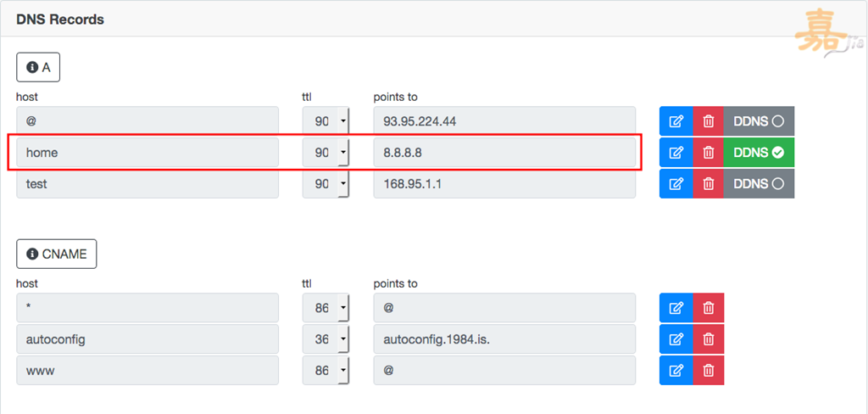Open TTL dropdown for autoconfig record
Screen dimensions: 868x414
(x=343, y=339)
